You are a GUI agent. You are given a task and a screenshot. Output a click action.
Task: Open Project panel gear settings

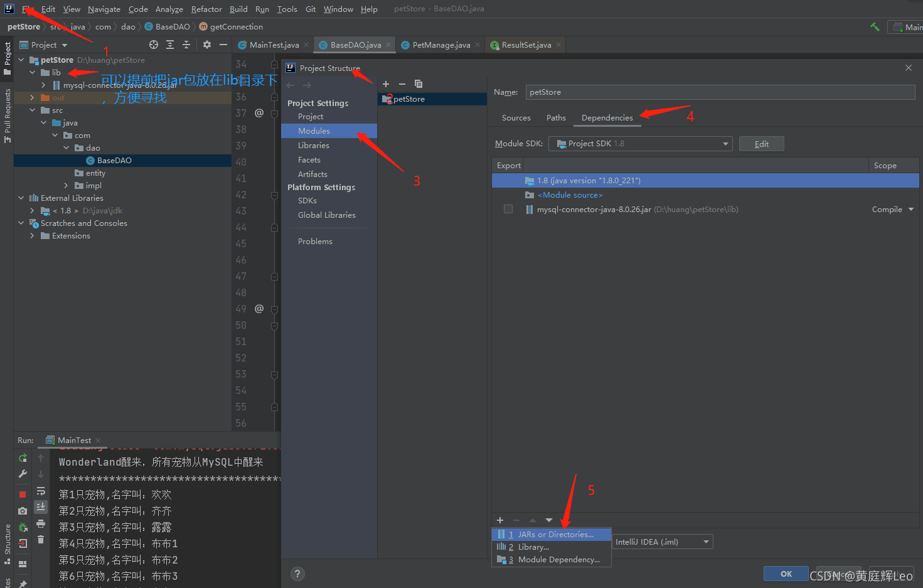207,45
